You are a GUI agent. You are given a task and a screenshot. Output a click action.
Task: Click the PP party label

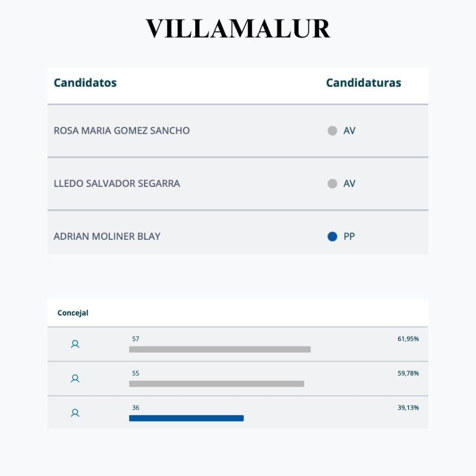[349, 237]
